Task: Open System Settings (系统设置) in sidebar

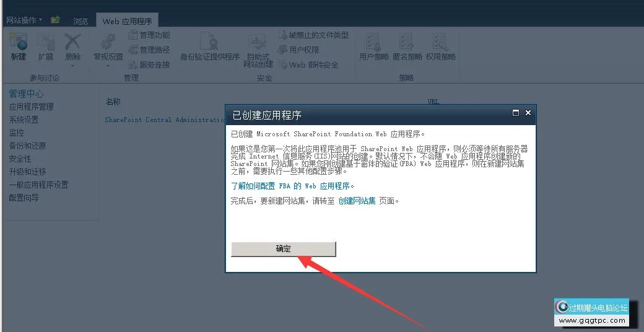Action: [24, 120]
